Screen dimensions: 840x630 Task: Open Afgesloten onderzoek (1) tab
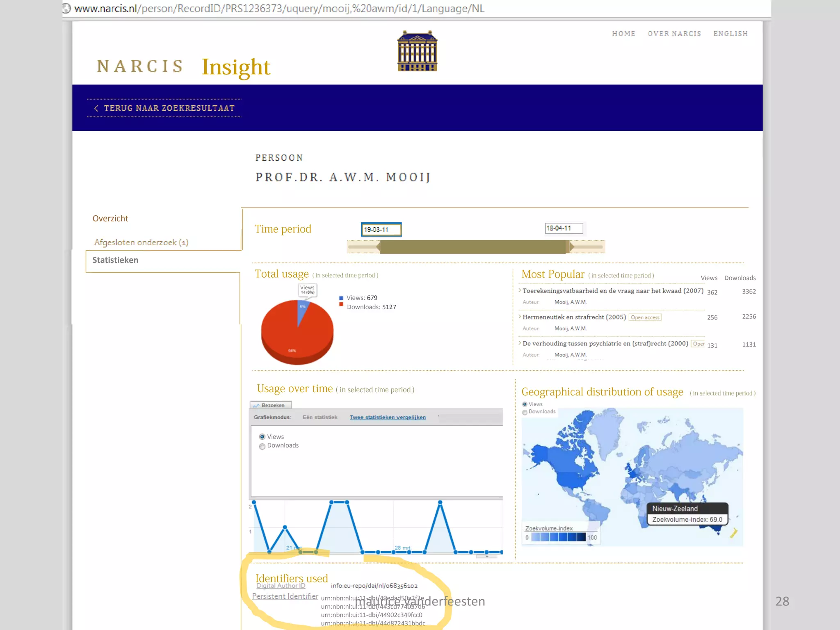tap(141, 242)
